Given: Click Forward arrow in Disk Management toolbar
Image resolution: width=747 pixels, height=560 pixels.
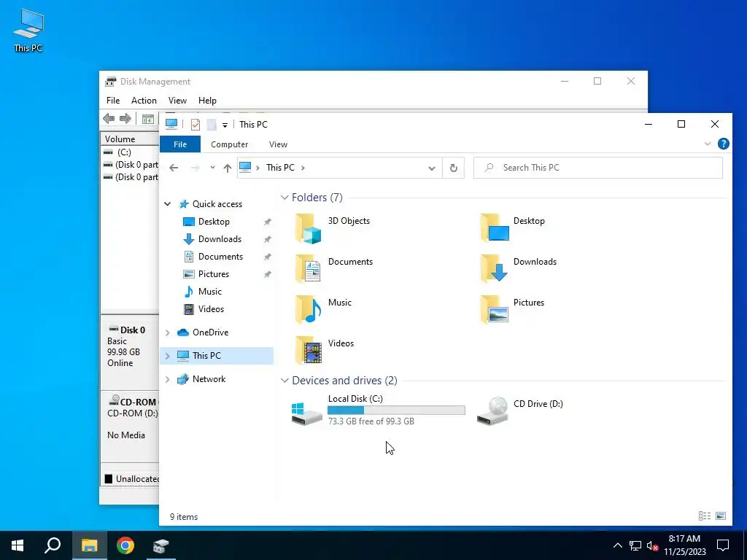Looking at the screenshot, I should [125, 119].
